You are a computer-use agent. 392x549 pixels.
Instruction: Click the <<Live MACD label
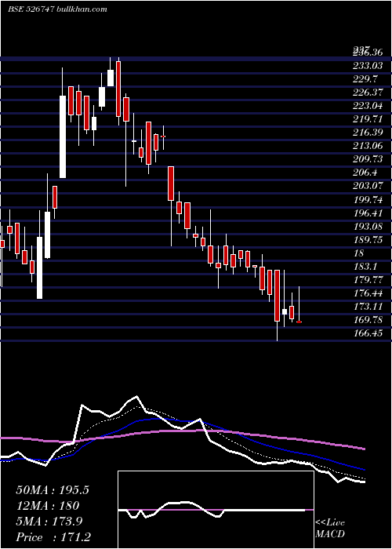click(x=330, y=529)
